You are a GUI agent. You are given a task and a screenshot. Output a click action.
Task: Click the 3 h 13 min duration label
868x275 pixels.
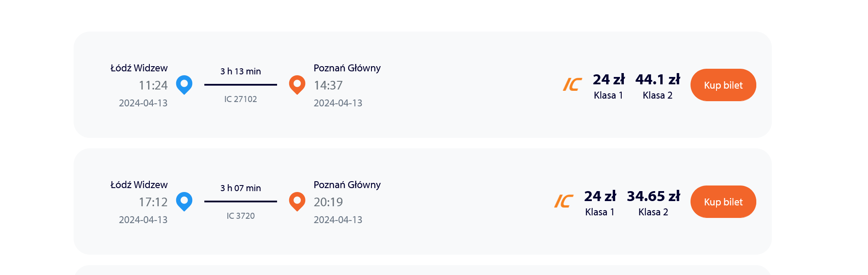241,71
